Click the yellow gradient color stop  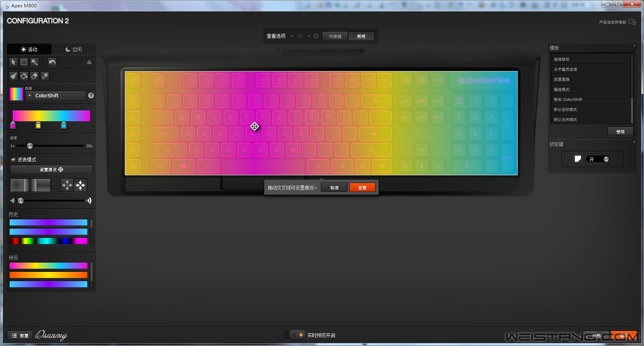38,125
